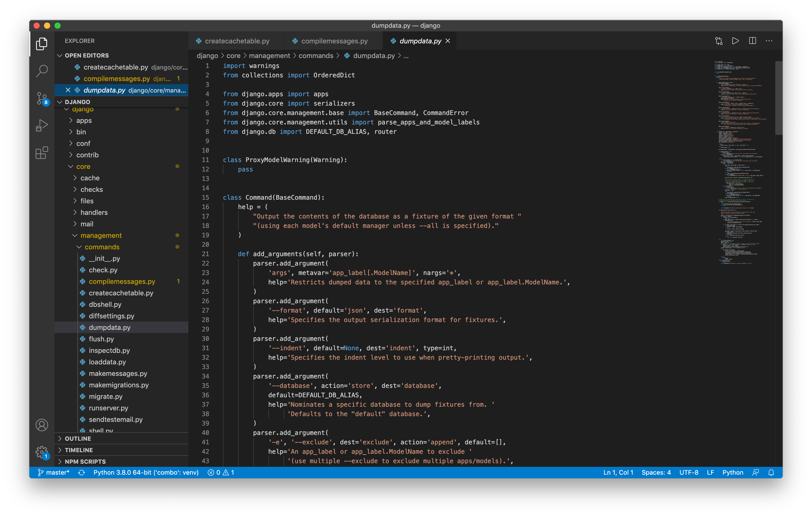Switch to compilemessages.py tab
Viewport: 812px width, 517px height.
(x=334, y=41)
